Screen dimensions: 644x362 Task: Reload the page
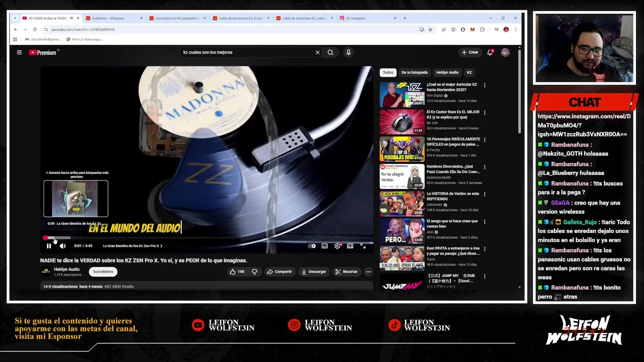(x=35, y=30)
